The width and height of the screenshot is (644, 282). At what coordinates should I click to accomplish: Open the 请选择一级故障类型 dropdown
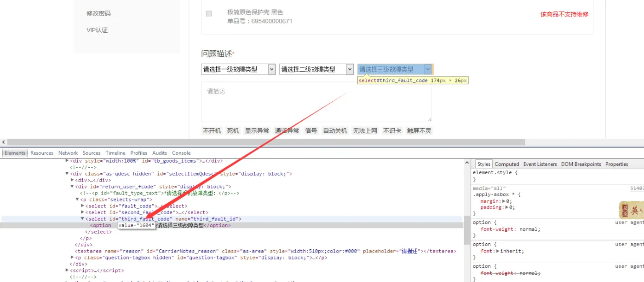click(x=238, y=70)
